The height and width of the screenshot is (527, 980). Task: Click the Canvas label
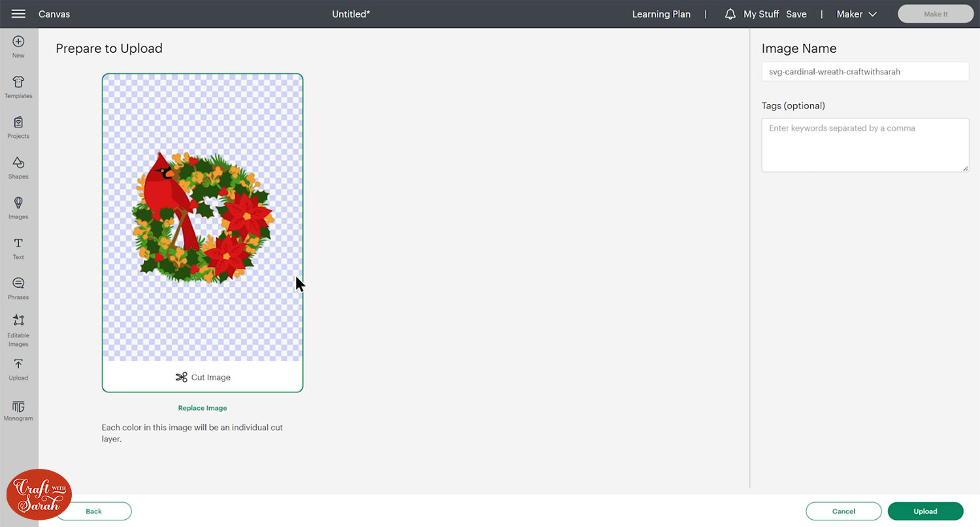(54, 14)
